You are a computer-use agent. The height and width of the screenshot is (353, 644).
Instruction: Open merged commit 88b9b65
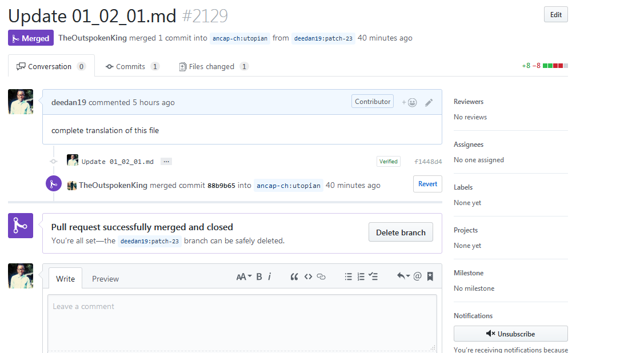[221, 186]
